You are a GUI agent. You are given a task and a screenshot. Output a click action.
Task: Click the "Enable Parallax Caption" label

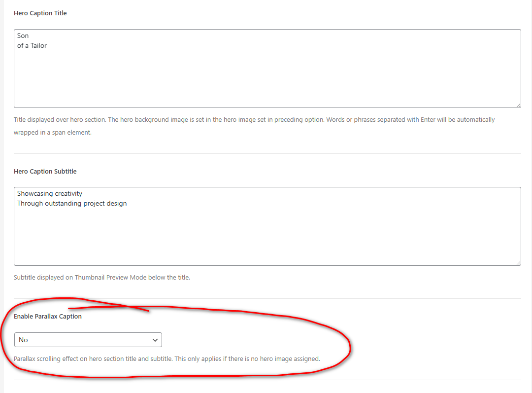(48, 316)
